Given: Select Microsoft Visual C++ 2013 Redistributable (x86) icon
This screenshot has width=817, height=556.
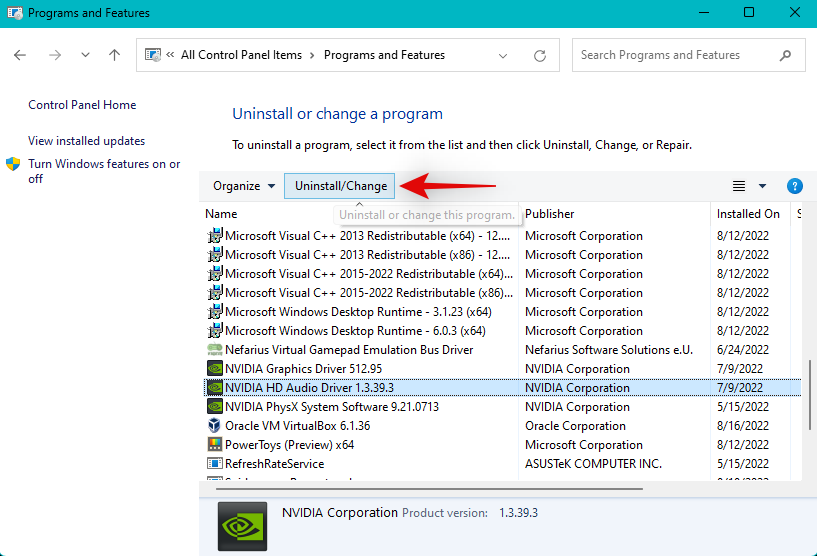Looking at the screenshot, I should pyautogui.click(x=215, y=255).
